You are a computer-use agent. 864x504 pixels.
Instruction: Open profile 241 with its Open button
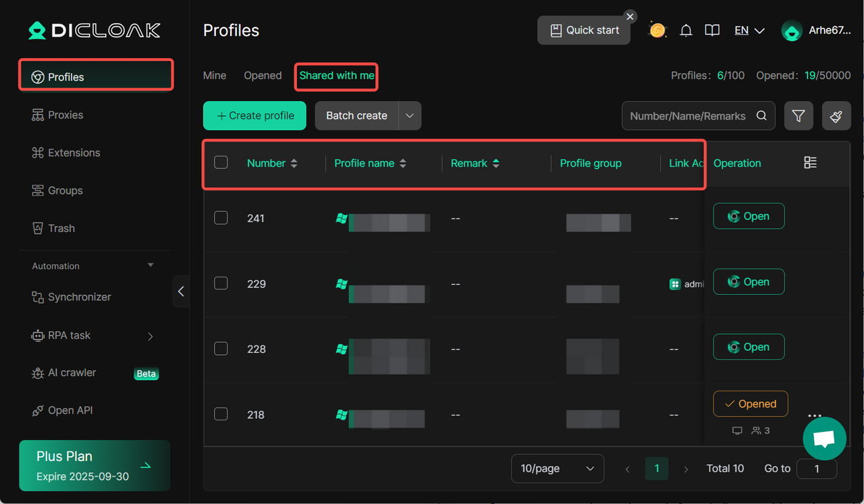[x=749, y=216]
